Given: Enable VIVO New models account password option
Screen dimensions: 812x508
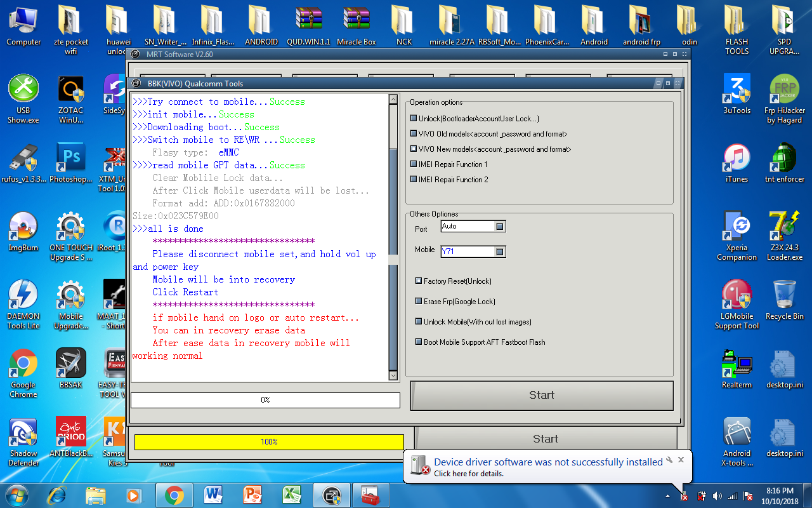Looking at the screenshot, I should coord(414,149).
